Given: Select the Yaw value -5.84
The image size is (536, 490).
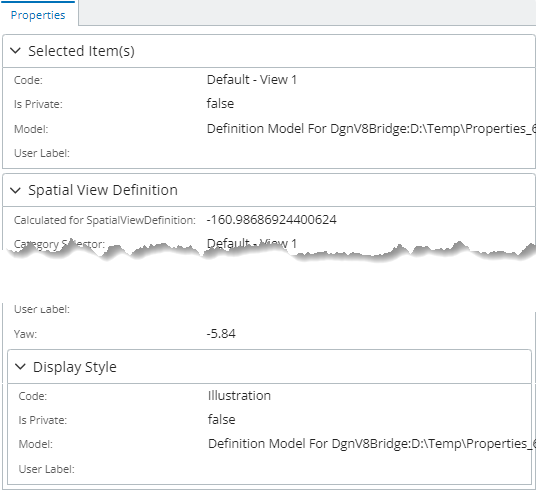Looking at the screenshot, I should click(221, 334).
